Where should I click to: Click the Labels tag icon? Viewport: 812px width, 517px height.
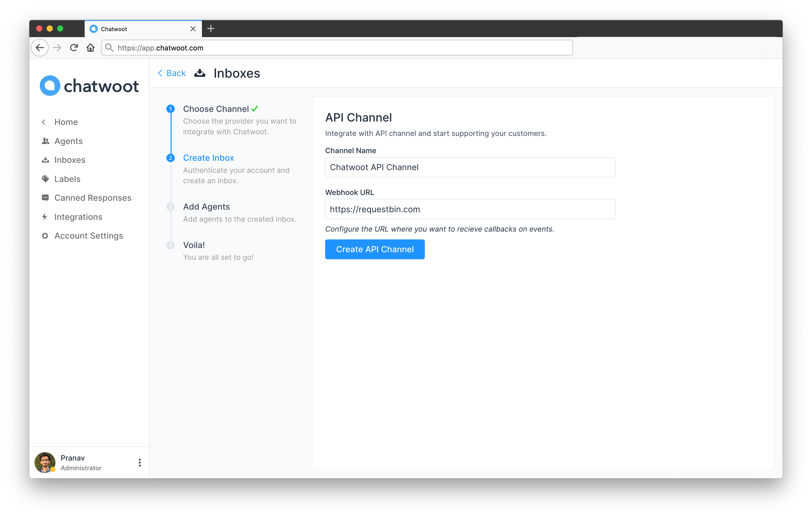click(45, 179)
